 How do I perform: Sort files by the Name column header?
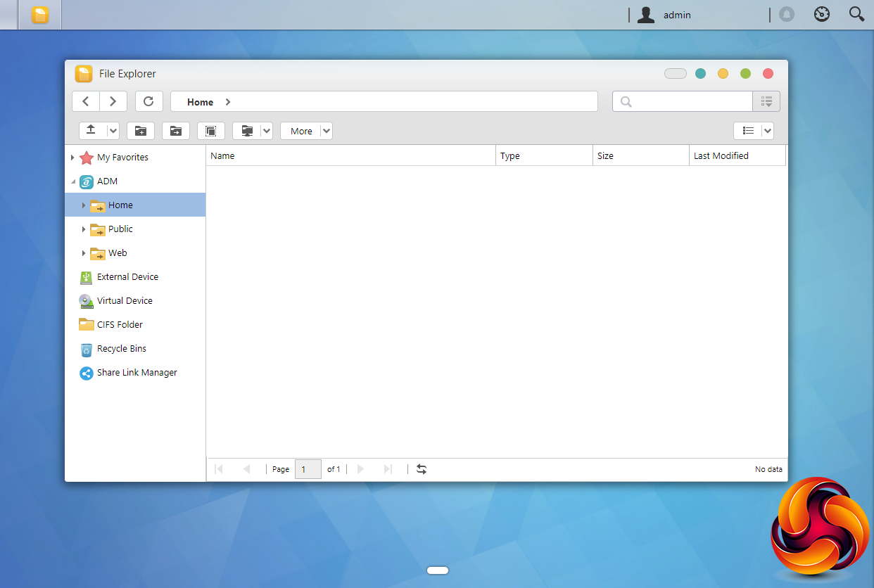point(350,156)
